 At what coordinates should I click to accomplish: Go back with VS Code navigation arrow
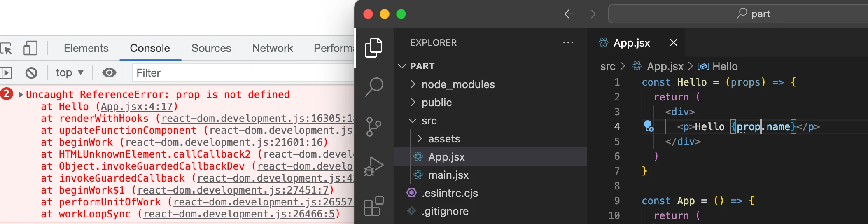click(569, 14)
